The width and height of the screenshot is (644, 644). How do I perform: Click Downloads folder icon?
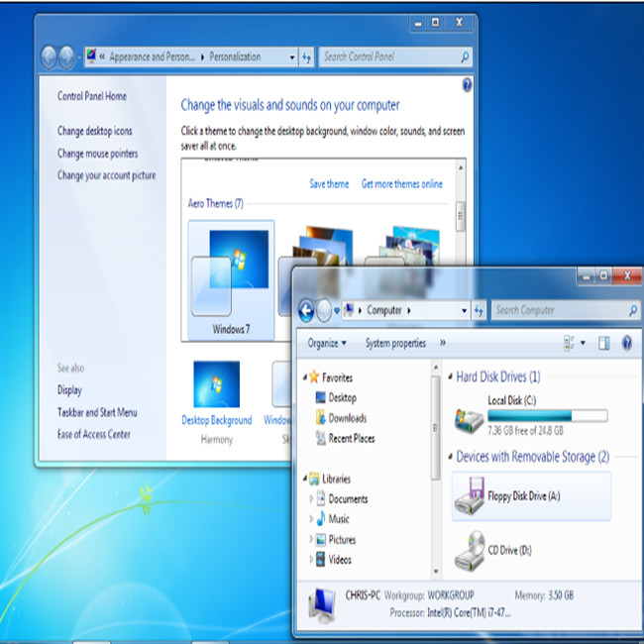[320, 417]
